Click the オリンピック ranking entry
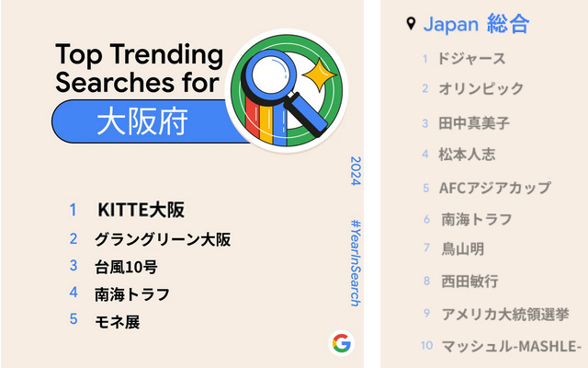588x368 pixels. [x=481, y=88]
